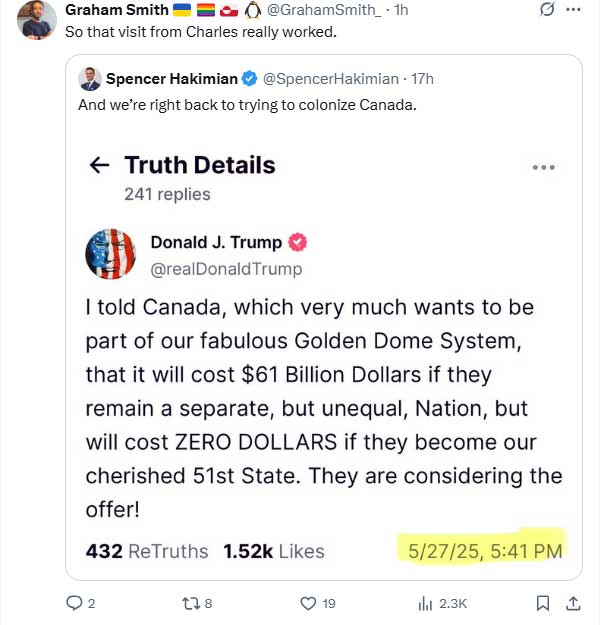Click the highlighted 5/27/25 timestamp
Screen dimensions: 608x625
tap(485, 549)
